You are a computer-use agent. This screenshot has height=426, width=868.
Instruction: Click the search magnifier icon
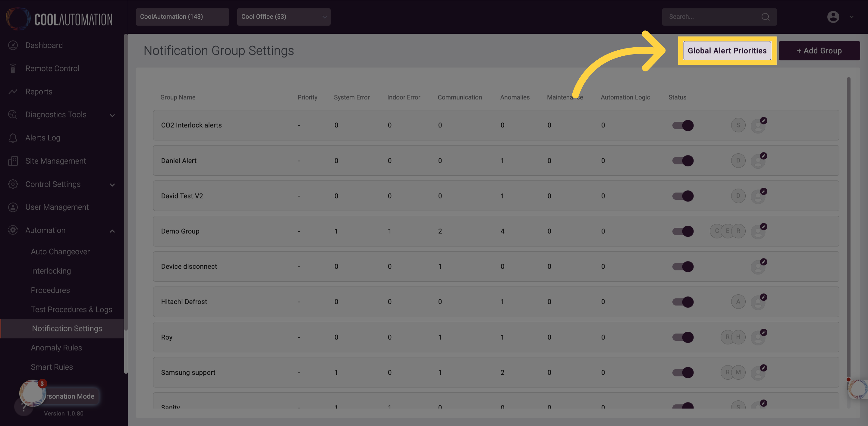766,17
